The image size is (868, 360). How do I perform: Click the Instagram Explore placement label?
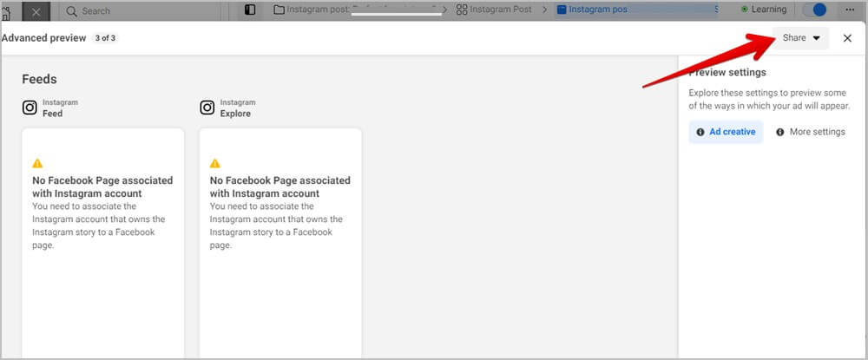238,108
